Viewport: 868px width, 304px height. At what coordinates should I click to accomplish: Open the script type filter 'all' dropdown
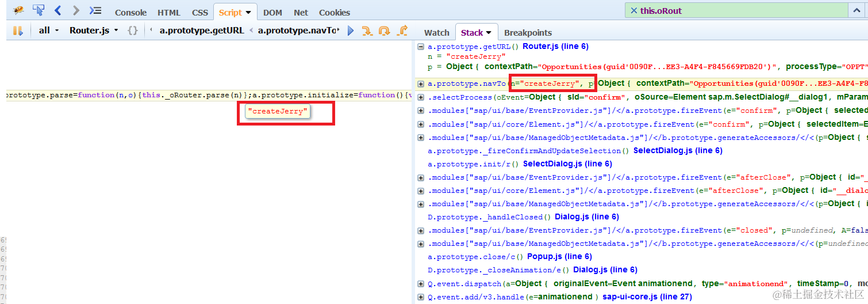pos(49,31)
